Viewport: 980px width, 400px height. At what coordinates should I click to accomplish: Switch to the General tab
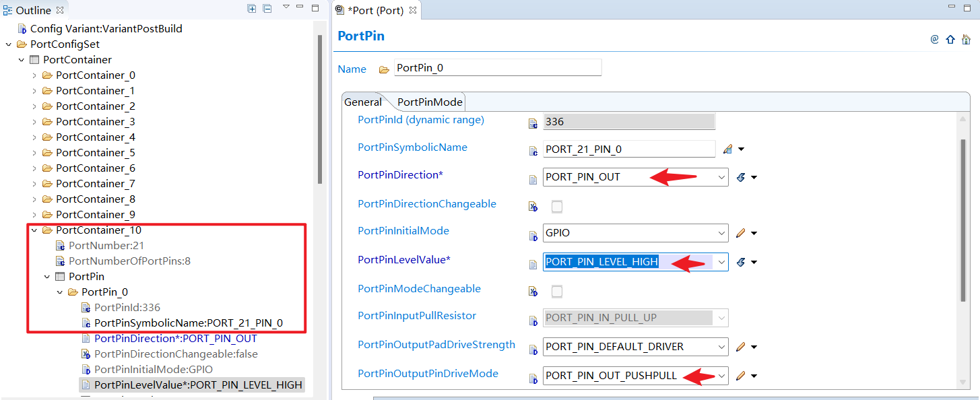(363, 102)
